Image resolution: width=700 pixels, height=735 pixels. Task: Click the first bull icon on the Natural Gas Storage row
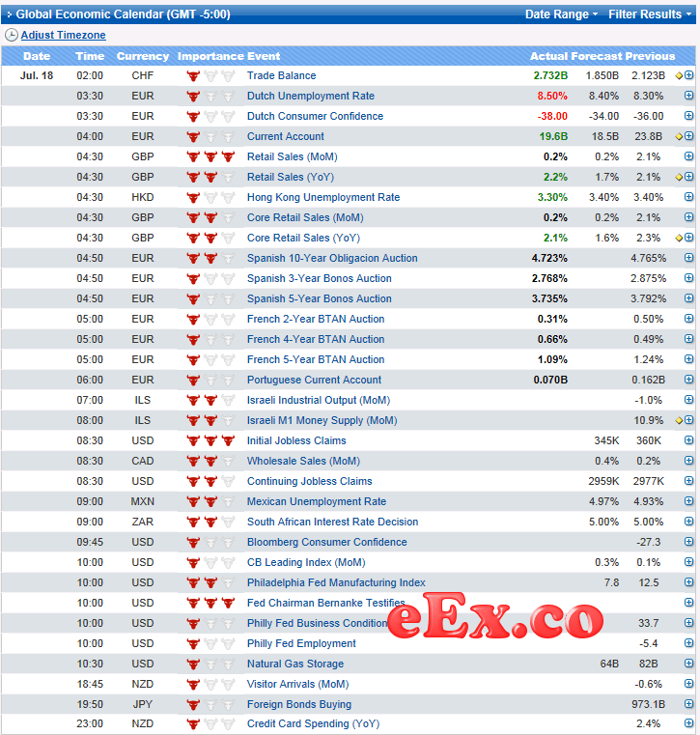point(193,664)
